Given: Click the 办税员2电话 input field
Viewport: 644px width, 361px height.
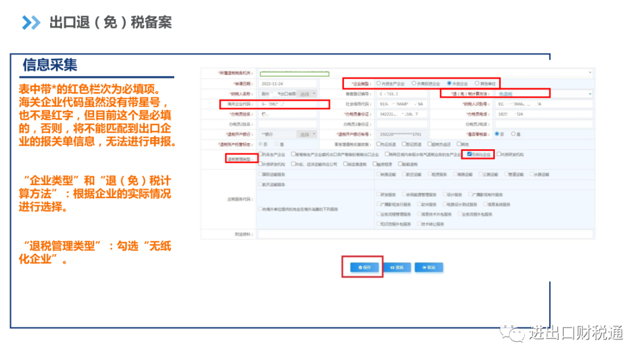Looking at the screenshot, I should pyautogui.click(x=544, y=124).
